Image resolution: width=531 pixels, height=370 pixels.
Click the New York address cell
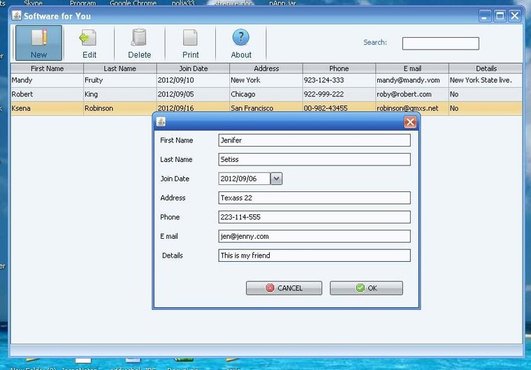point(266,80)
